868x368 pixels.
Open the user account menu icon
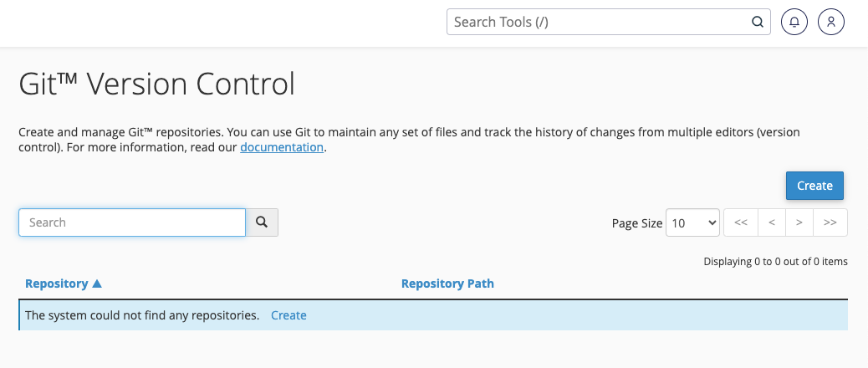pos(831,23)
